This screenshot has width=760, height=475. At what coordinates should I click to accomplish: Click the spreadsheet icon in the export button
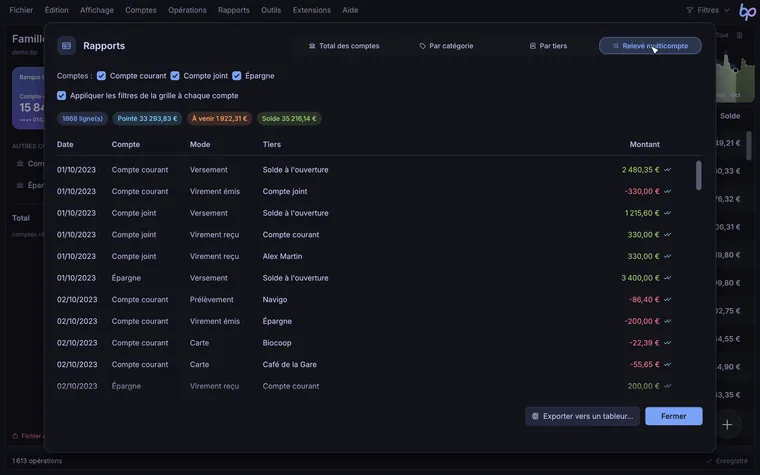pos(535,416)
